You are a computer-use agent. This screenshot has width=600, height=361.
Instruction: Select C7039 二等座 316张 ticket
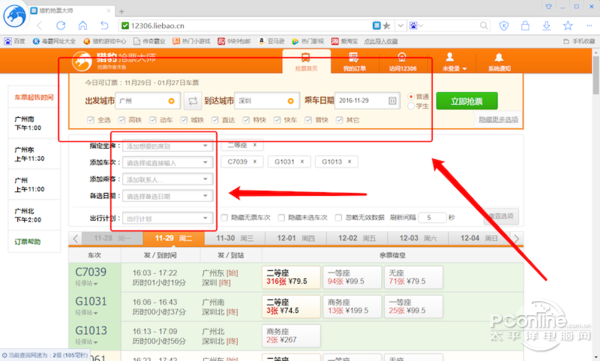point(291,278)
